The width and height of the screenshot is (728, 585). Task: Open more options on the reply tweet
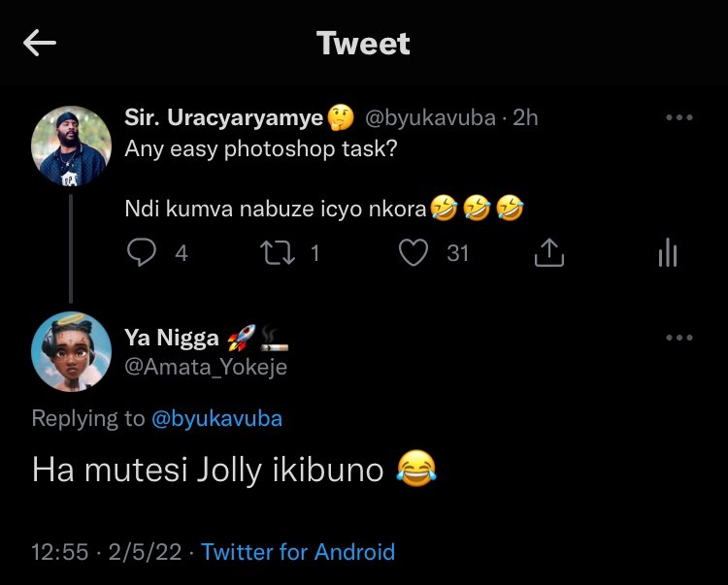678,339
